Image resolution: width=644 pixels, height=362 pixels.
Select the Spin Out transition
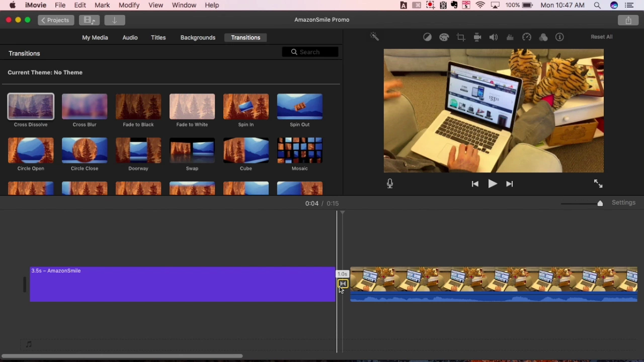tap(300, 107)
